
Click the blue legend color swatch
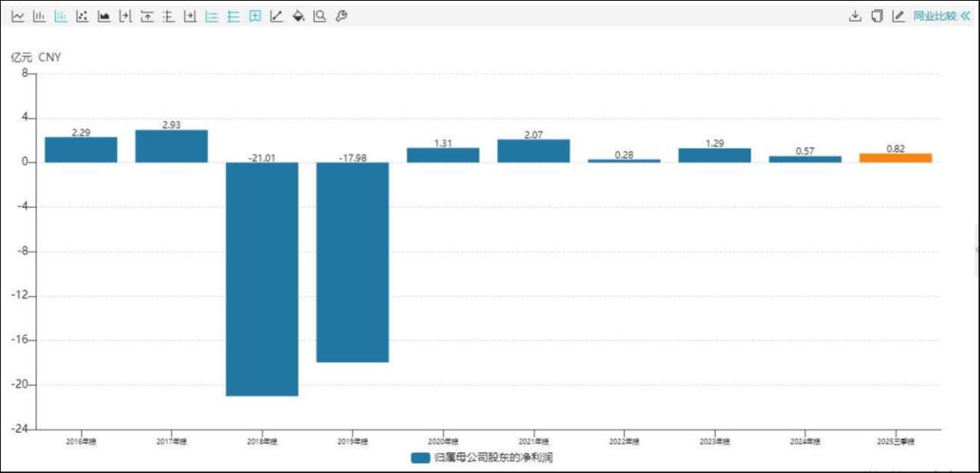[421, 458]
